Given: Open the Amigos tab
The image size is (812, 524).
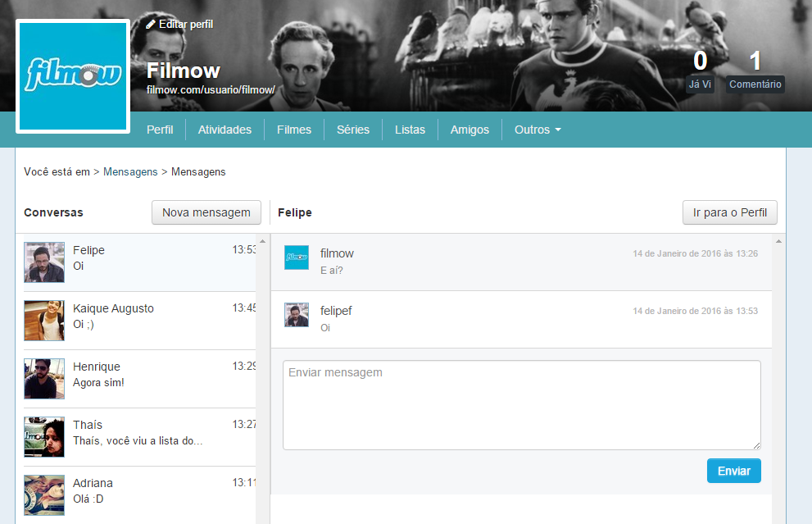Looking at the screenshot, I should [470, 130].
